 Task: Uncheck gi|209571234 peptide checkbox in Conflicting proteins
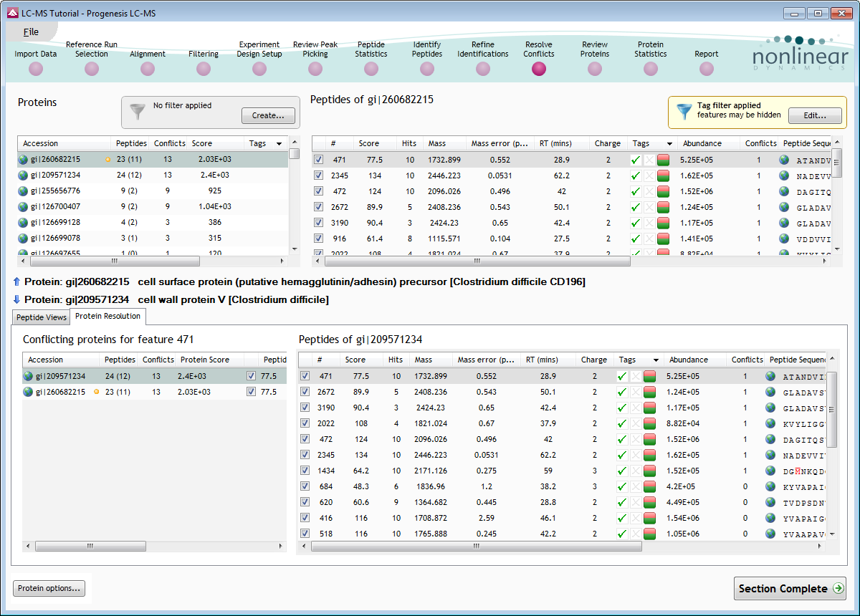(251, 376)
